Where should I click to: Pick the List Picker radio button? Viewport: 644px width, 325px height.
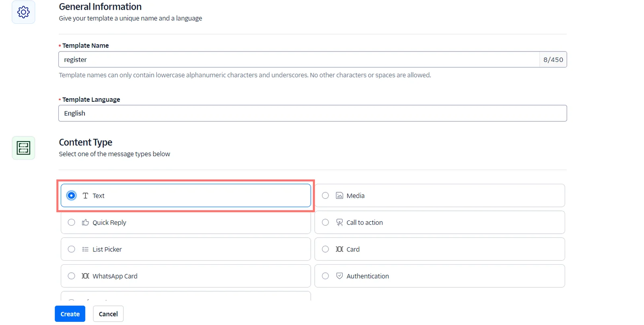tap(71, 249)
